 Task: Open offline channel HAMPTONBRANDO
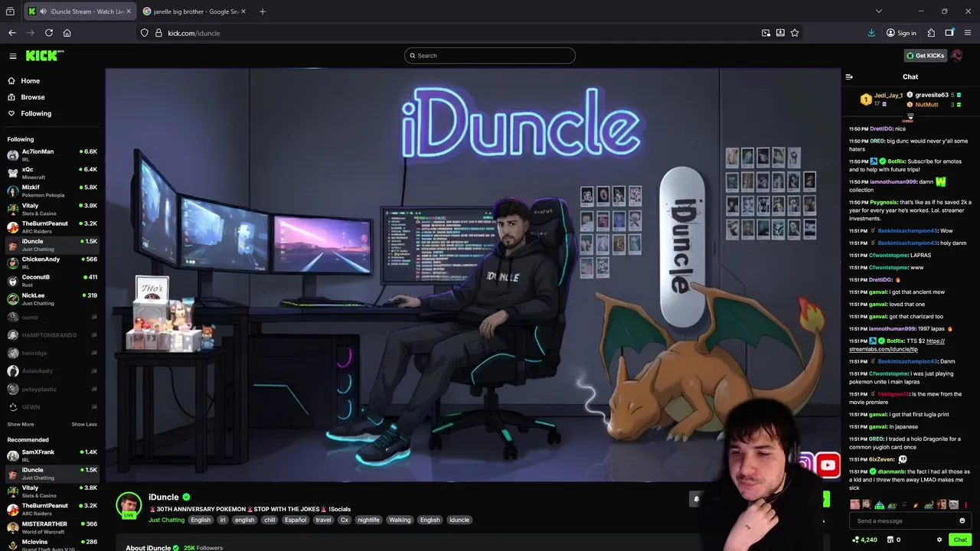pos(52,335)
